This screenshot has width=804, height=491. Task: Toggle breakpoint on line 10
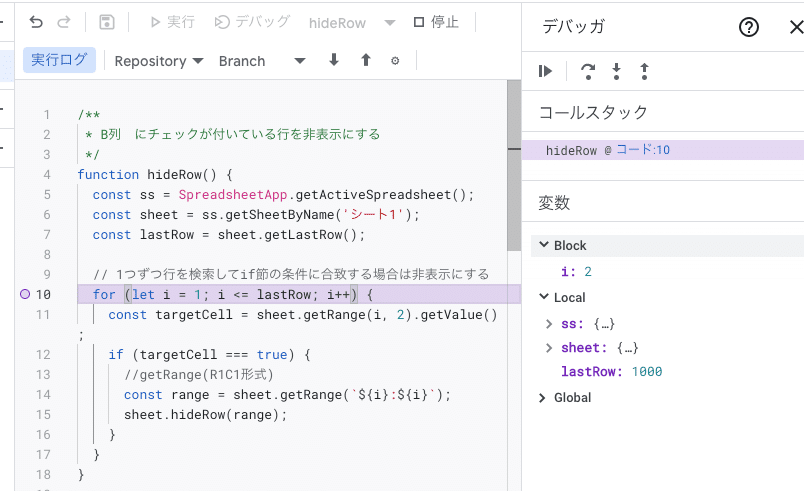click(x=25, y=294)
